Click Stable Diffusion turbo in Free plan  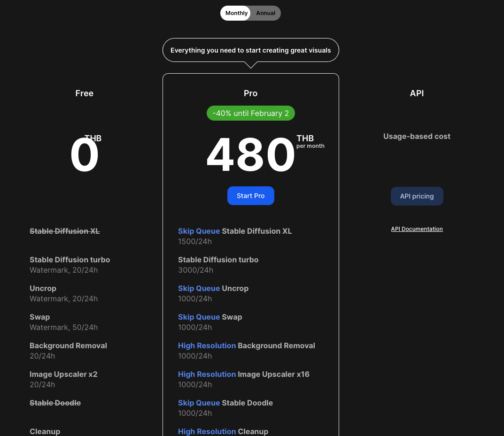click(x=70, y=260)
